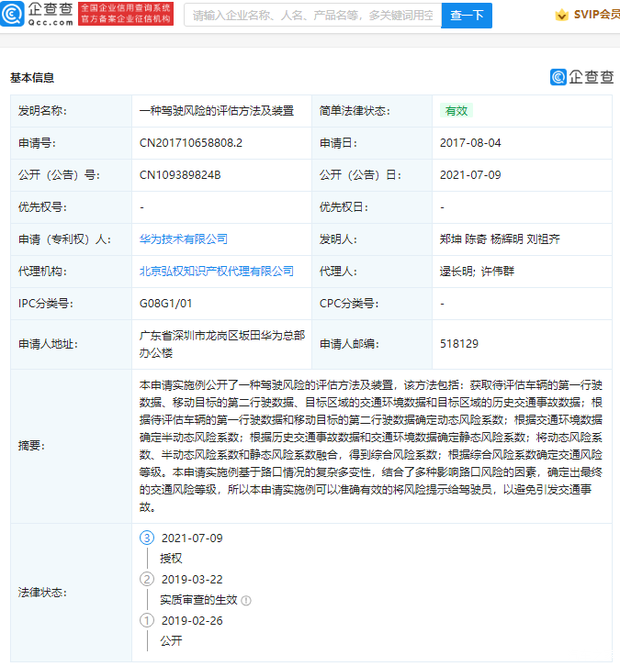The image size is (620, 666).
Task: Click the 基本信息 section heading
Action: tap(32, 77)
